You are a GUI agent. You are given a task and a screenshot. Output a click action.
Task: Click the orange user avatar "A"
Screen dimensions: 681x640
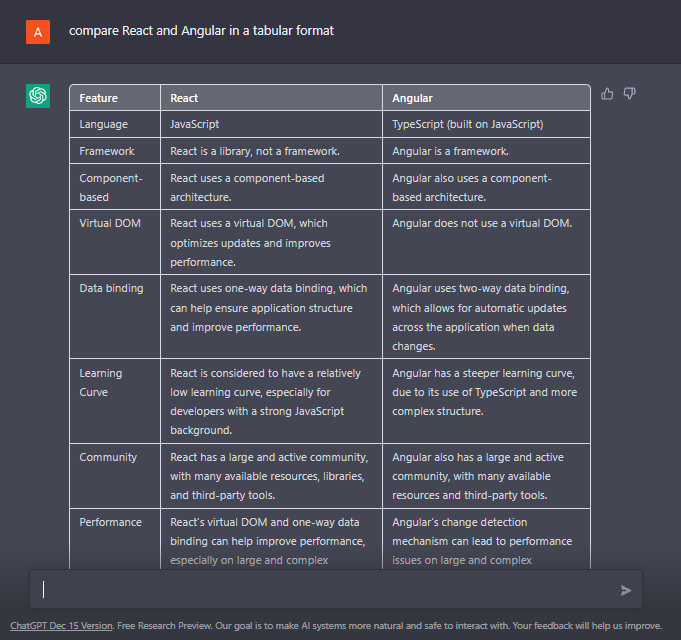pyautogui.click(x=38, y=32)
